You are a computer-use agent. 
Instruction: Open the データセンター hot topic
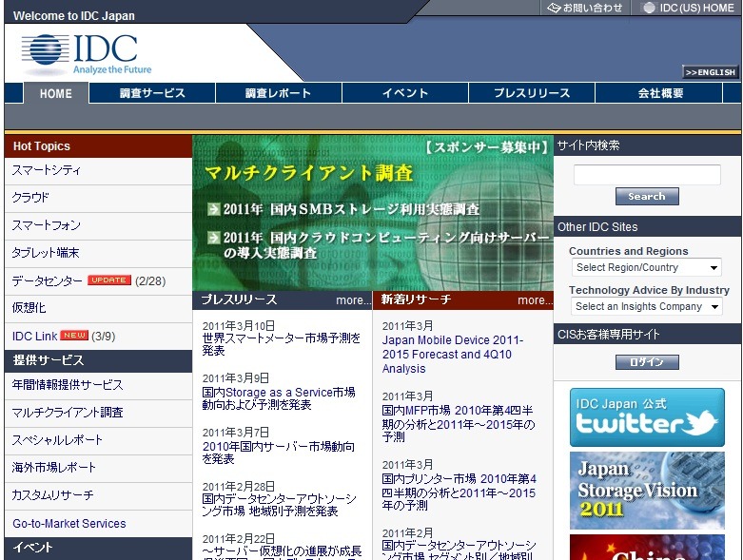tap(47, 280)
